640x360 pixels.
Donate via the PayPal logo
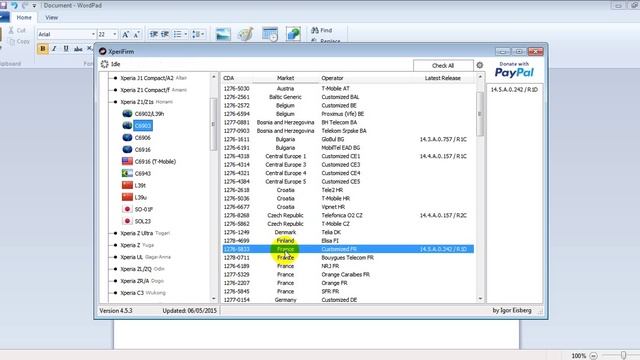pos(514,72)
